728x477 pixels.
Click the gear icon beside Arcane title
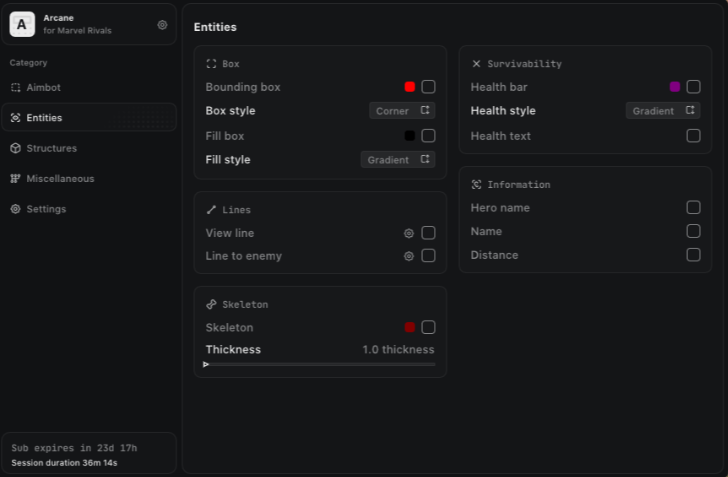162,25
